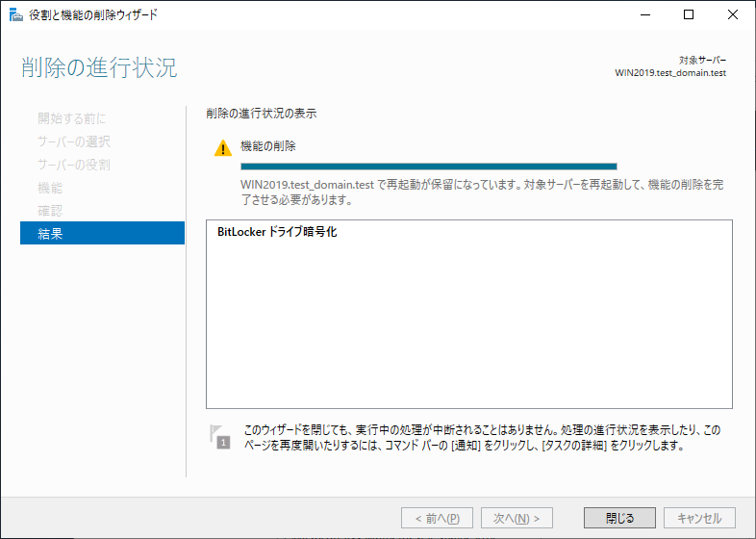Screen dimensions: 756x539
Task: Click the feature removal progress bar
Action: point(429,167)
